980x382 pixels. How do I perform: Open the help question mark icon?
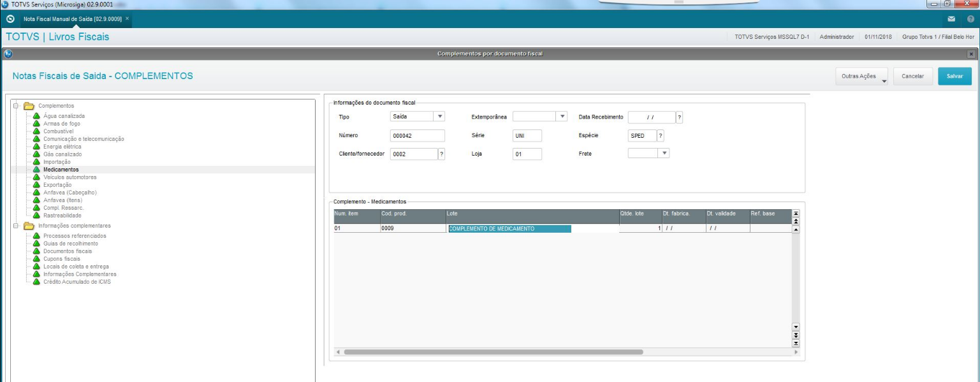970,19
